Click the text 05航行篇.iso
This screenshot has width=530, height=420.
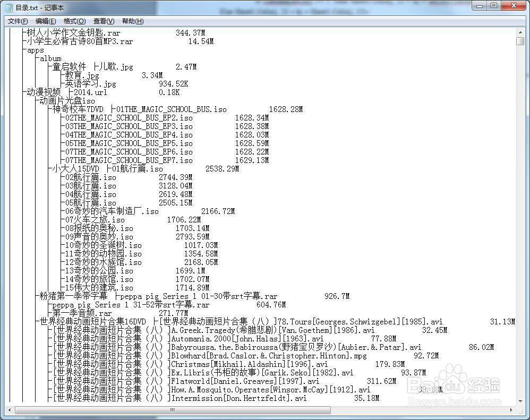click(x=91, y=203)
